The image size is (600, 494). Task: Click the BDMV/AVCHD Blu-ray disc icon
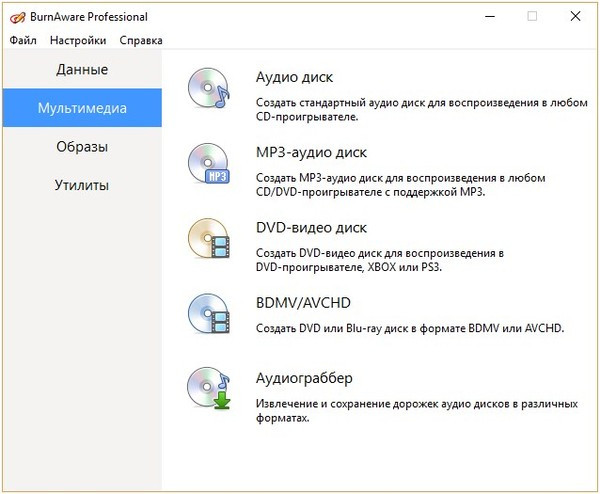(x=209, y=315)
